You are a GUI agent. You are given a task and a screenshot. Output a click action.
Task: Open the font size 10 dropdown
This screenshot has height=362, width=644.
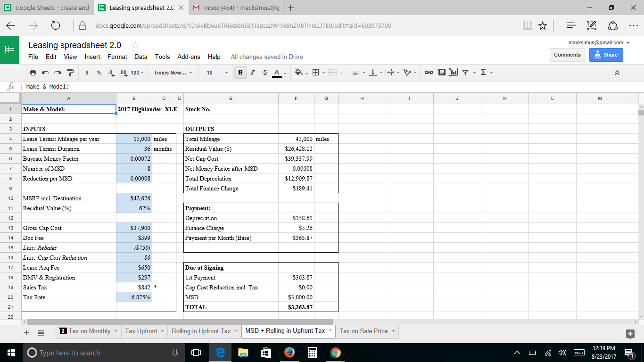(x=217, y=73)
